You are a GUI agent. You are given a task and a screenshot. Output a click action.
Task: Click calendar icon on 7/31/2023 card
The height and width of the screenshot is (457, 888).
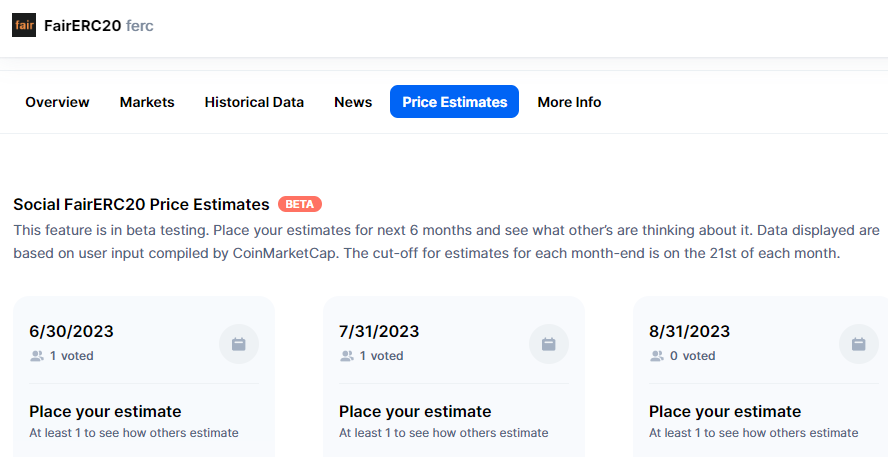[x=549, y=344]
